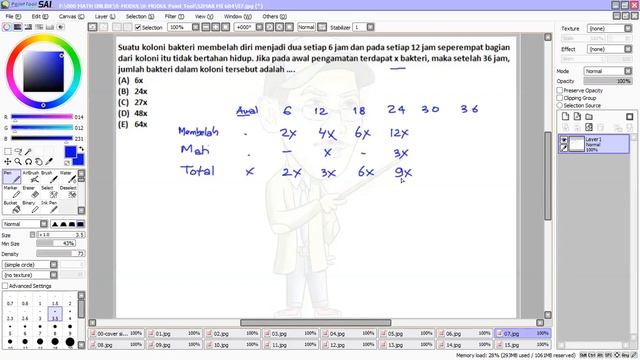Select the Select brush tool
Viewport: 640px width, 360px height.
[49, 192]
